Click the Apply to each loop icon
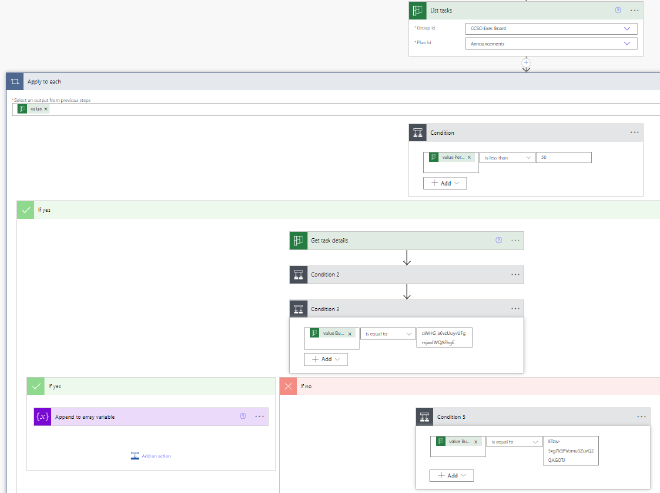The image size is (660, 493). coord(13,81)
